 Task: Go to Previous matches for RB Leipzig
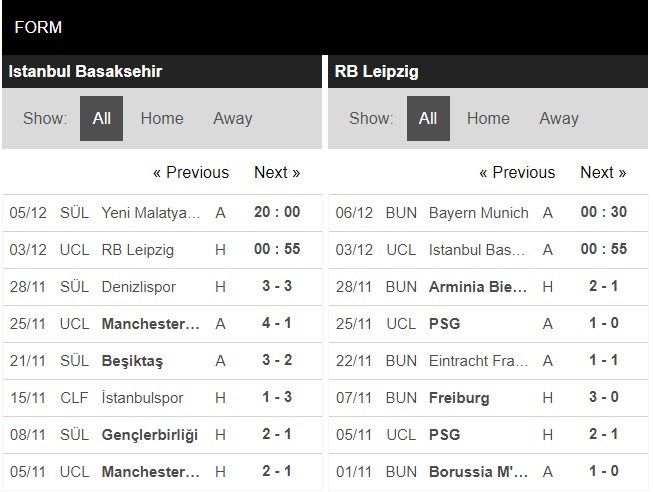(517, 172)
